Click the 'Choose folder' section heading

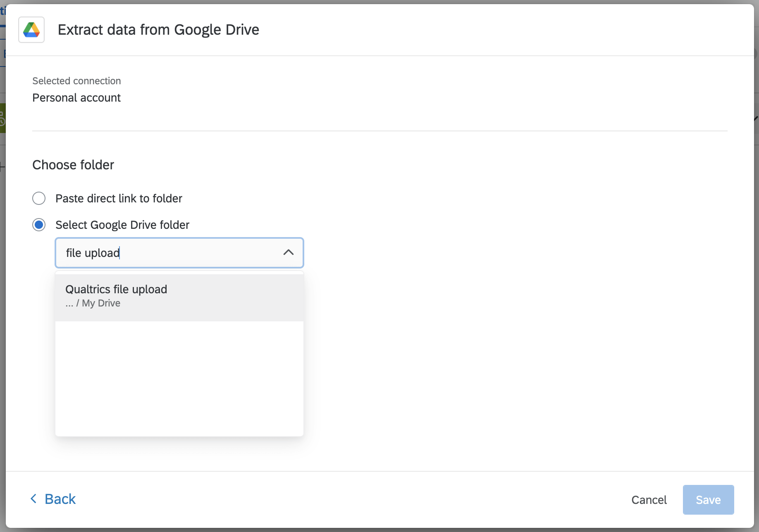pos(73,164)
